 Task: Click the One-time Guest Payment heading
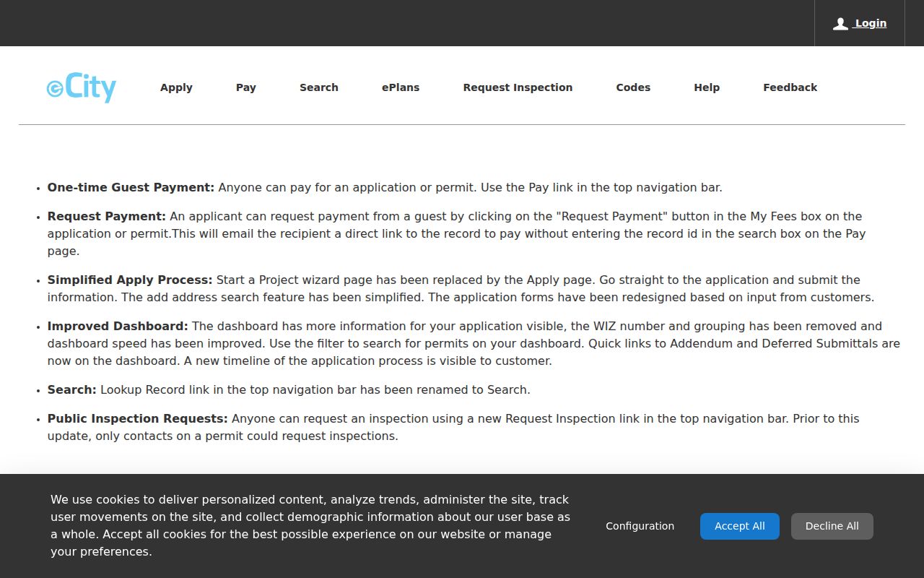[x=131, y=187]
